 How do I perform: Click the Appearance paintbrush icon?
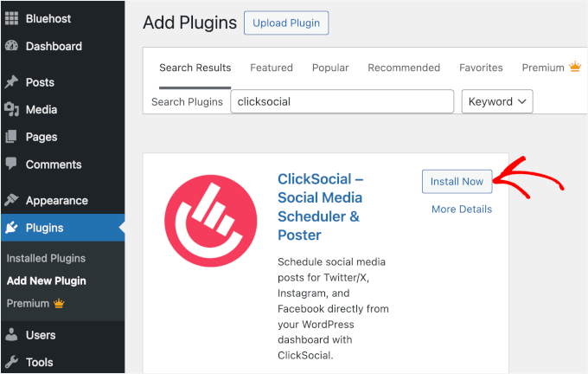tap(11, 200)
